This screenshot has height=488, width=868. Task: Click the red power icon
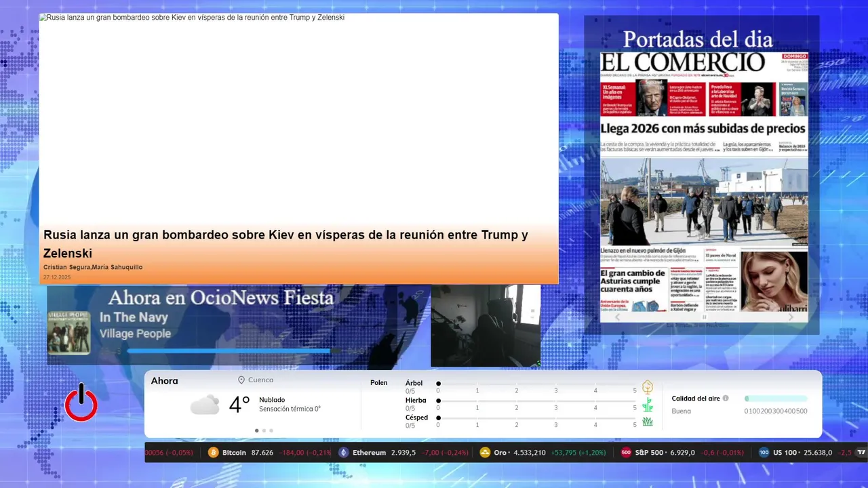(81, 403)
